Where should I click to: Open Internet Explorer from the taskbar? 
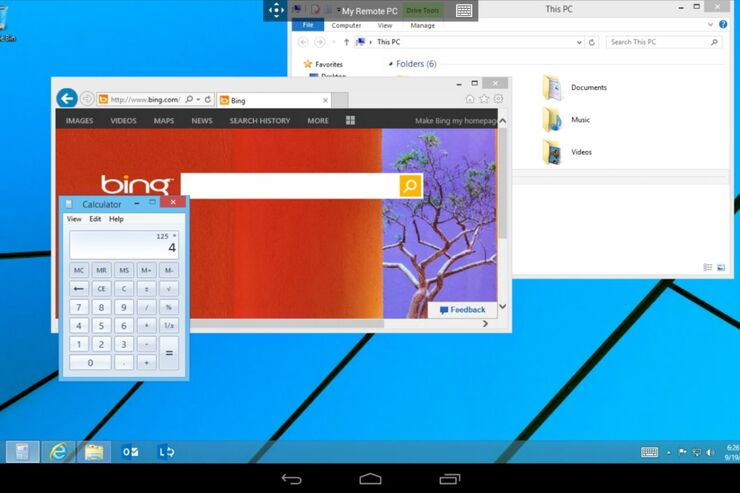pyautogui.click(x=58, y=452)
